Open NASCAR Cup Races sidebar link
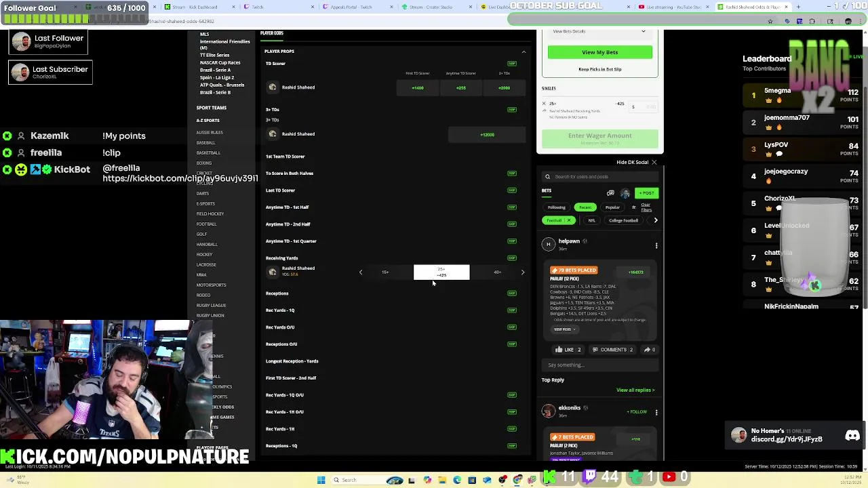 point(220,62)
